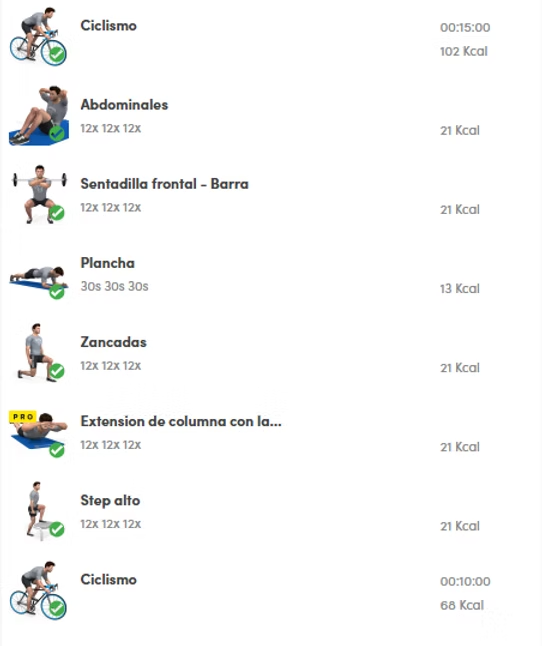Open the Plancha plank exercise illustration

pyautogui.click(x=39, y=280)
